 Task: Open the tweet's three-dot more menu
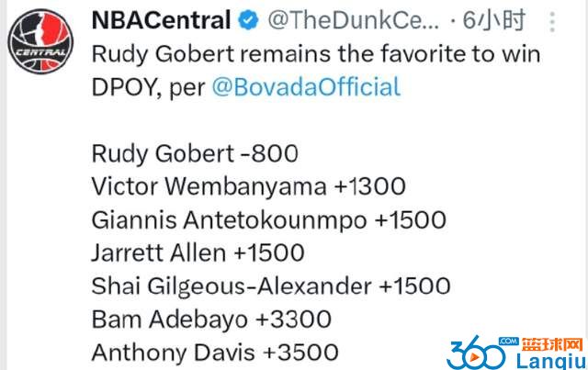click(552, 22)
